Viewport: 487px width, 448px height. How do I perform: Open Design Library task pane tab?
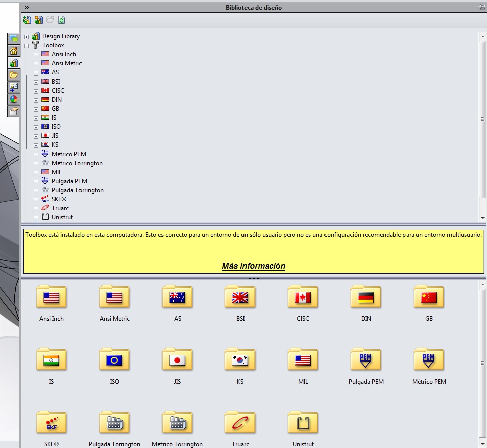pyautogui.click(x=14, y=63)
